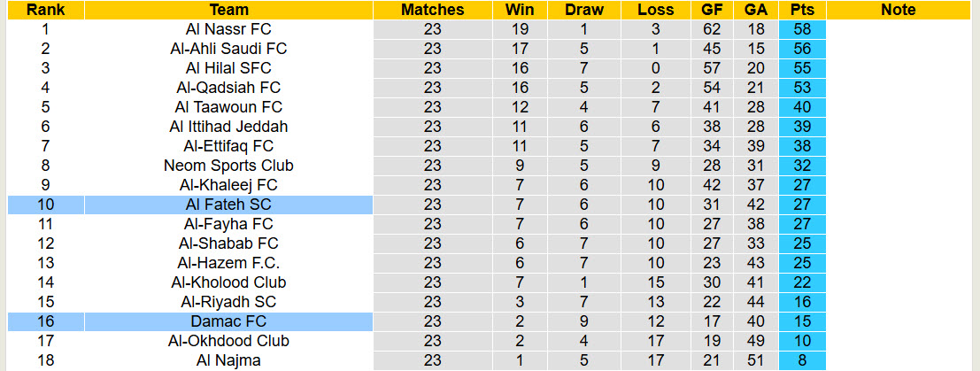This screenshot has width=980, height=371.
Task: Click the Rank column header
Action: 45,10
